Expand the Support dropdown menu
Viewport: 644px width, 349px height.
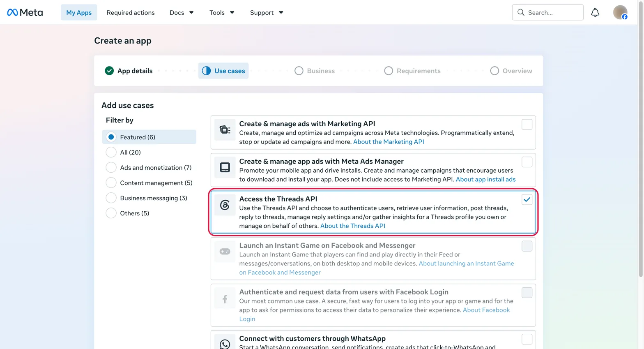(267, 12)
